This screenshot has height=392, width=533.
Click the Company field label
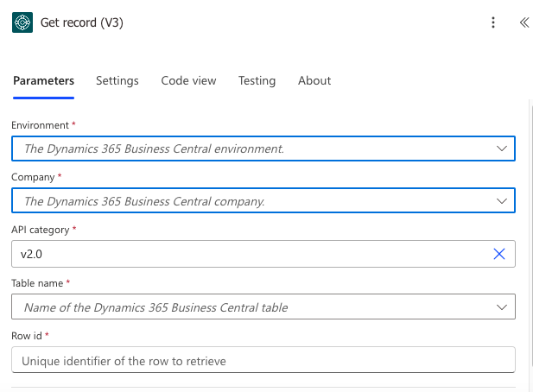33,177
